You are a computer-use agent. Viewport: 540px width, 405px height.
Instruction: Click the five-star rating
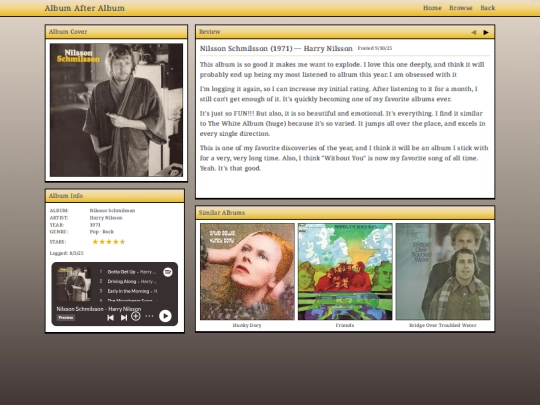tap(109, 242)
